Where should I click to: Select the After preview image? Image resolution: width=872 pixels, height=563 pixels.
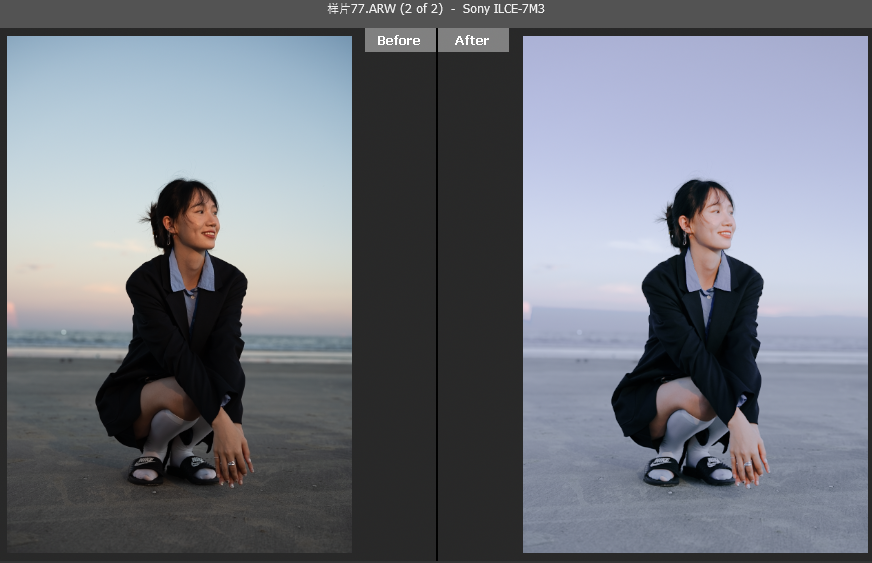pyautogui.click(x=695, y=294)
